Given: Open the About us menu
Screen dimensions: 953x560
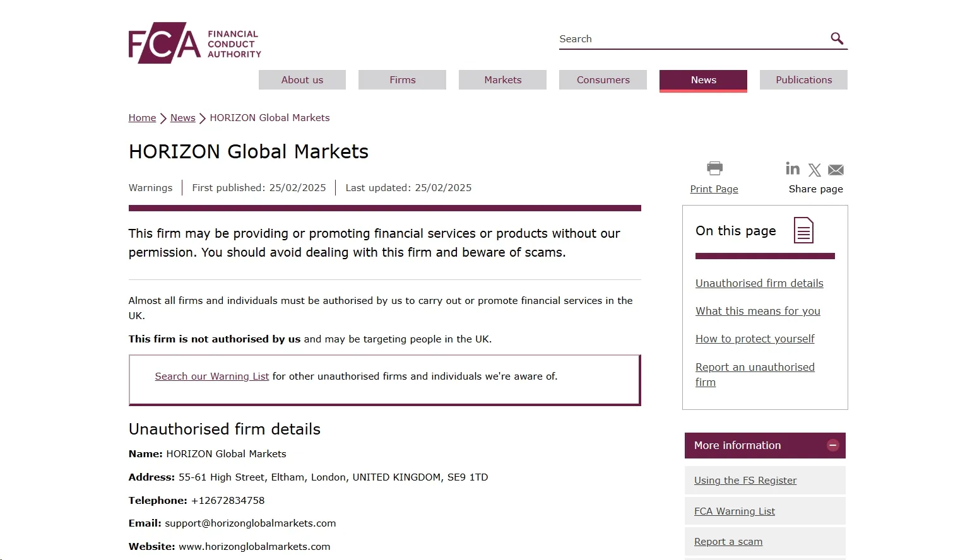Looking at the screenshot, I should (x=302, y=80).
